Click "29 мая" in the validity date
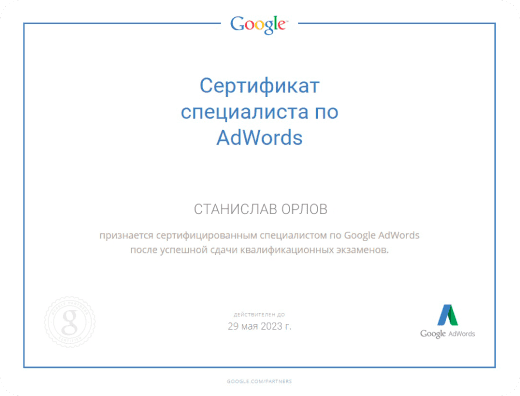The width and height of the screenshot is (520, 396). click(x=243, y=326)
